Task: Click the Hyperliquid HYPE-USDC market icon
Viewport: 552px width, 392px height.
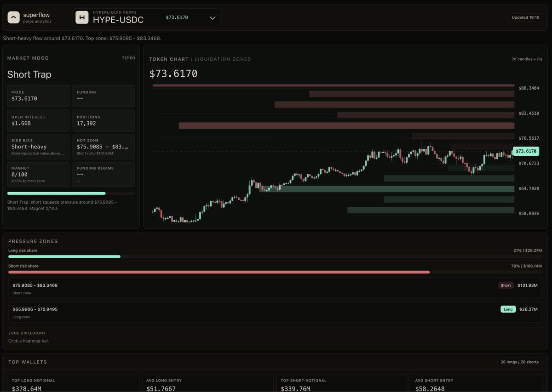Action: click(82, 17)
